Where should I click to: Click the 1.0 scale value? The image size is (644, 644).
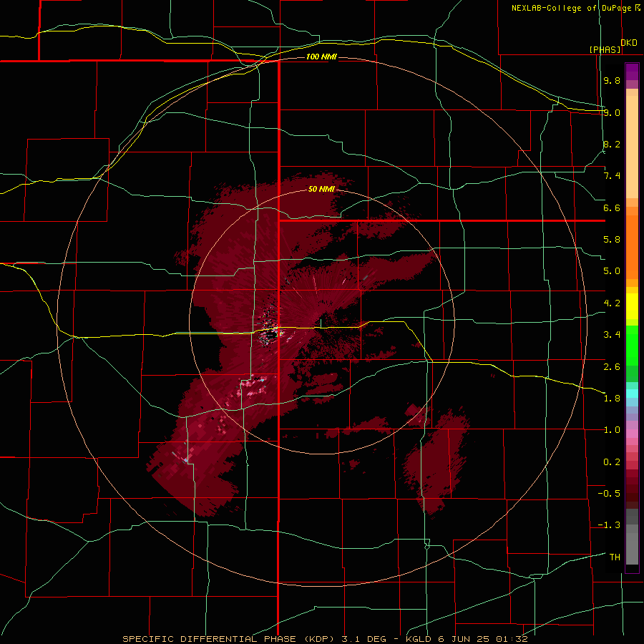tap(612, 430)
